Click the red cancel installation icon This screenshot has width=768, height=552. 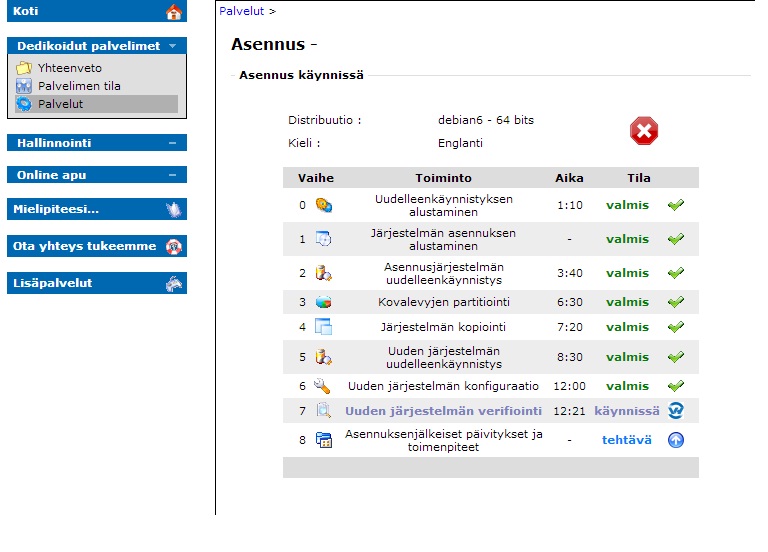644,131
